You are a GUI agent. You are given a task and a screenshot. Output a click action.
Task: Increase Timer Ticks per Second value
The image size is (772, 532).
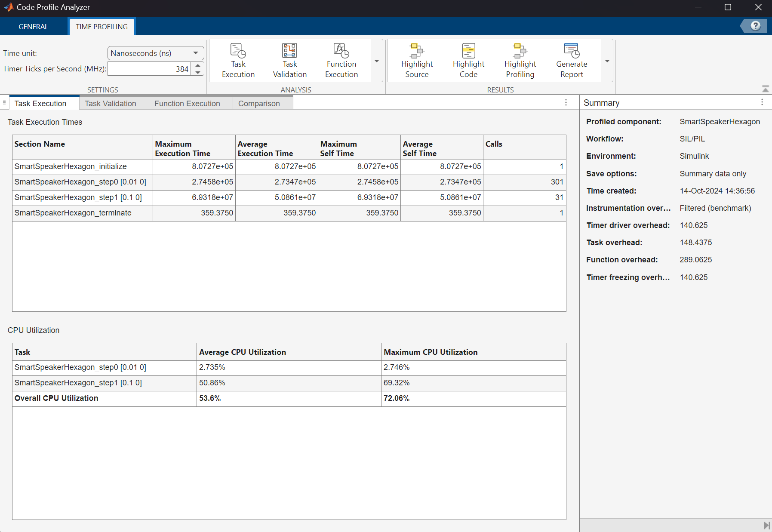pos(198,65)
